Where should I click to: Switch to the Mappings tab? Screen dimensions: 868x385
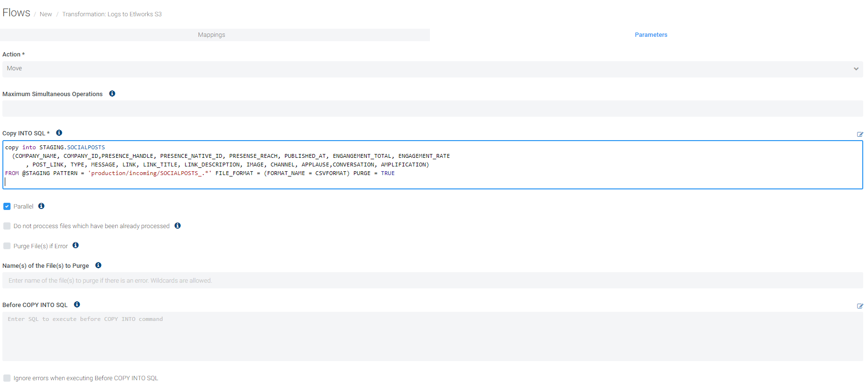[x=211, y=35]
